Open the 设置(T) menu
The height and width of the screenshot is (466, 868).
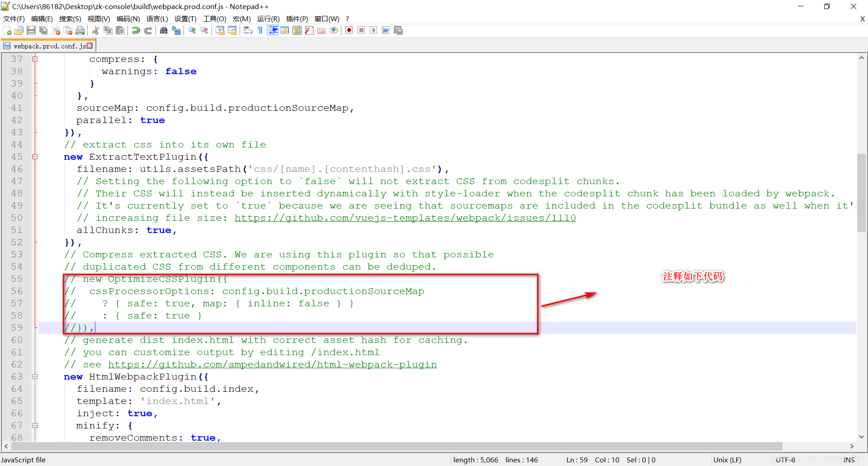click(186, 19)
